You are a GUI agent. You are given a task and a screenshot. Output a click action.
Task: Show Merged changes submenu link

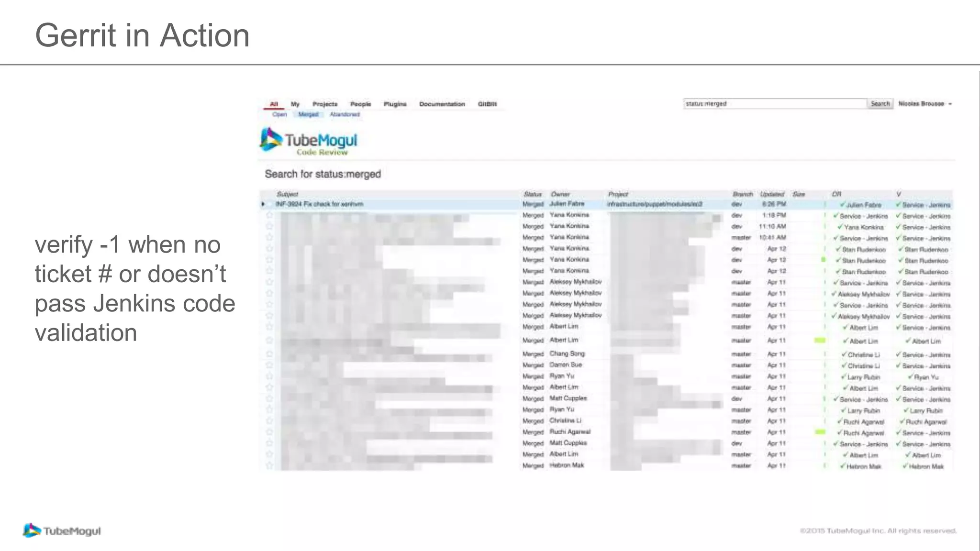[308, 114]
